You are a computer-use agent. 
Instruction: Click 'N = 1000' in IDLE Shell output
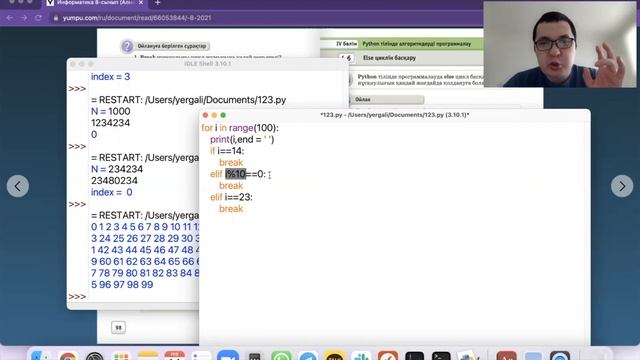(x=111, y=111)
